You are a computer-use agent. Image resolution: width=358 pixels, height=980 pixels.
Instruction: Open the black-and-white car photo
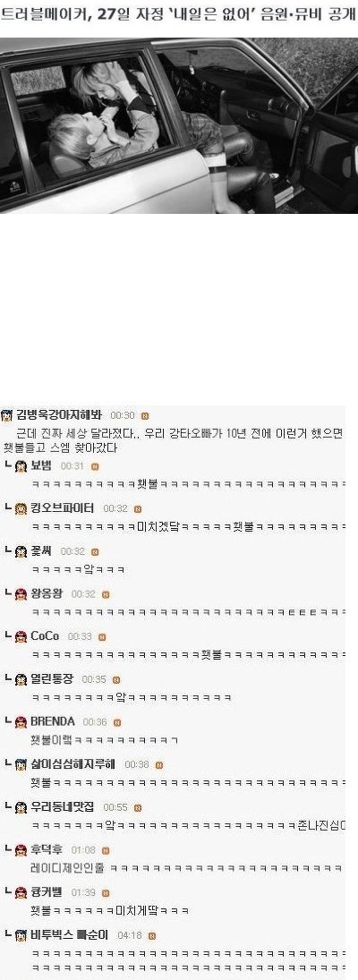tap(179, 125)
